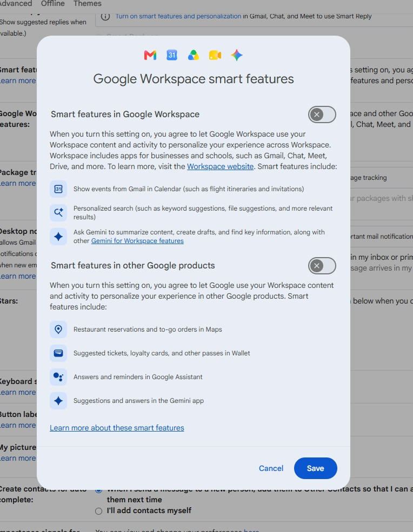Cancel the smart features dialog

pyautogui.click(x=271, y=468)
